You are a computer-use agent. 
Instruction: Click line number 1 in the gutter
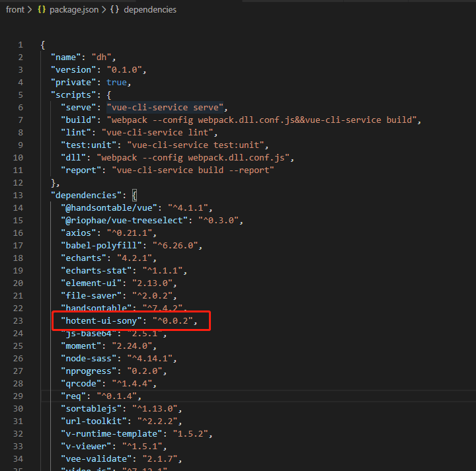(20, 44)
